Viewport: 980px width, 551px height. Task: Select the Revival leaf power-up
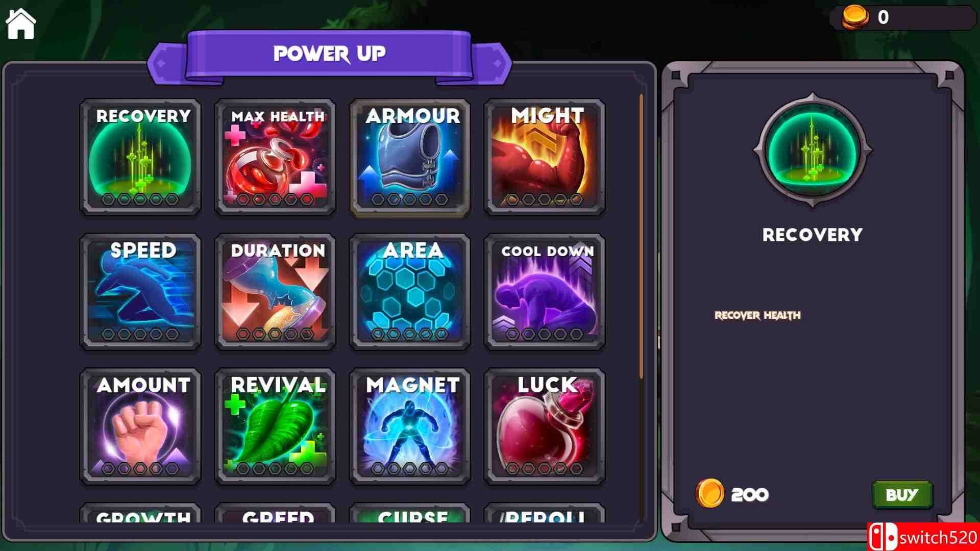point(275,426)
